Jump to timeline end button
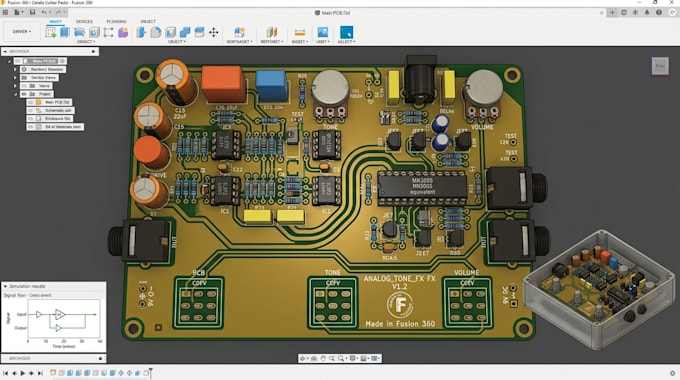This screenshot has width=680, height=380. coord(40,373)
